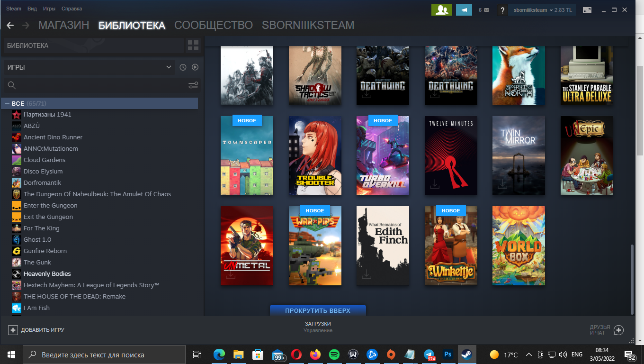The width and height of the screenshot is (644, 364).
Task: Open the МАГАЗИН tab
Action: (x=63, y=25)
